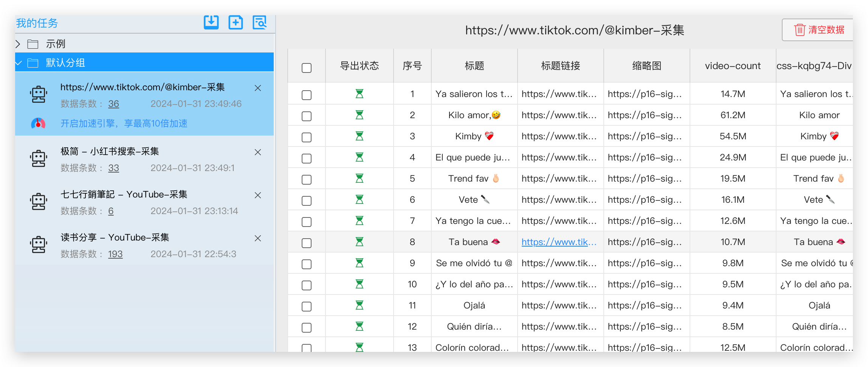Image resolution: width=868 pixels, height=367 pixels.
Task: Click export status hourglass in row 2
Action: click(360, 115)
